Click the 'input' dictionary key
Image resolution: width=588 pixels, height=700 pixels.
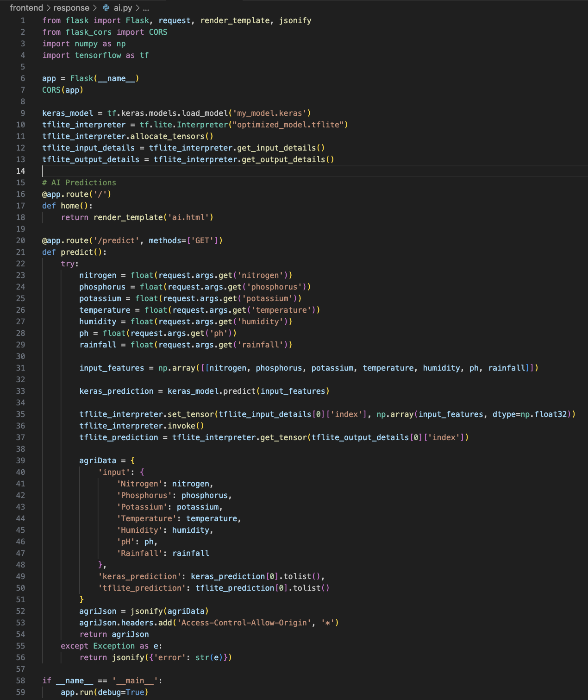coord(114,472)
